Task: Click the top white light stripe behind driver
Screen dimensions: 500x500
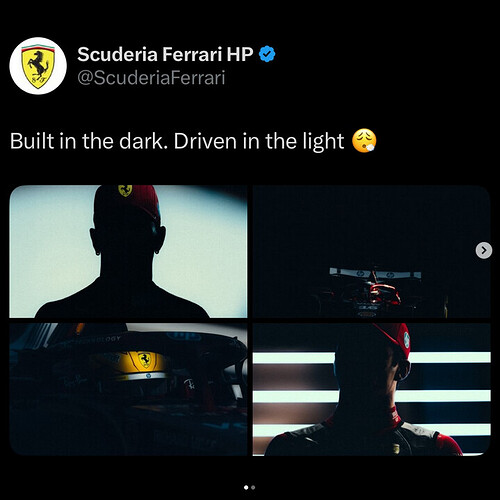Action: click(372, 357)
